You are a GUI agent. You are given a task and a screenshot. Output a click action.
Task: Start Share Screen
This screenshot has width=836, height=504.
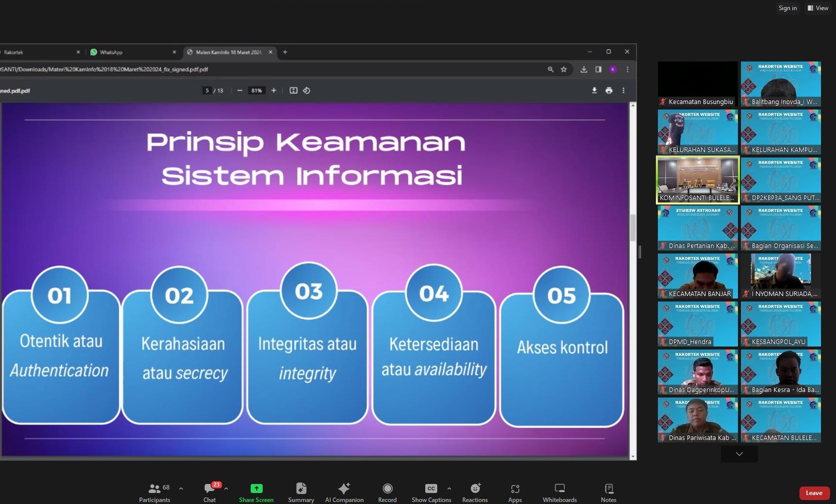point(256,492)
